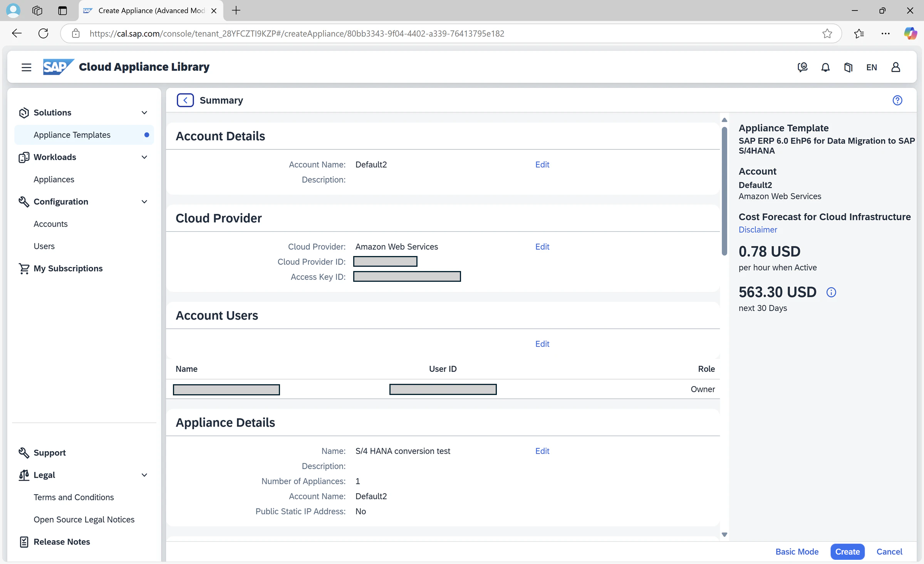Click the scrollbar up arrow
Screen dimensions: 924x564
tap(724, 120)
